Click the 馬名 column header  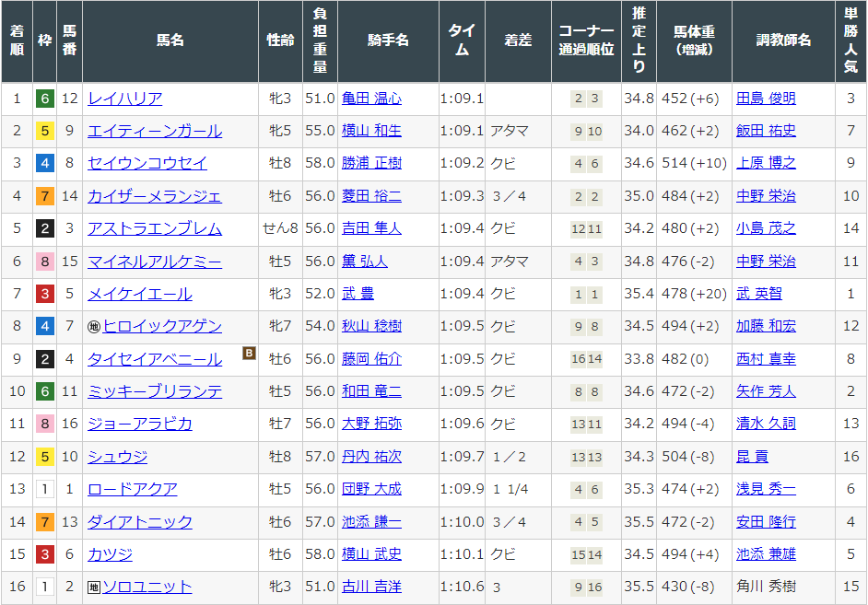coord(170,41)
